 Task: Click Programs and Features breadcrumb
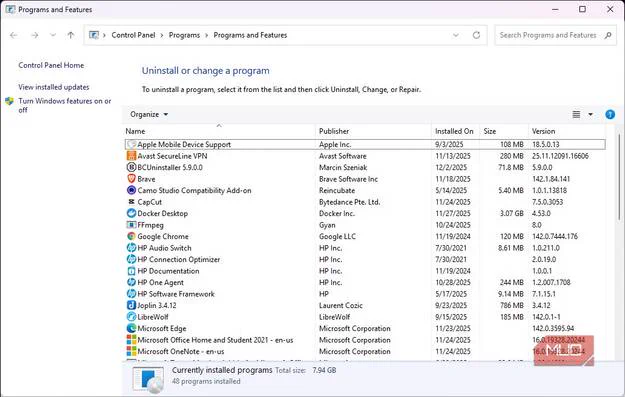click(250, 35)
